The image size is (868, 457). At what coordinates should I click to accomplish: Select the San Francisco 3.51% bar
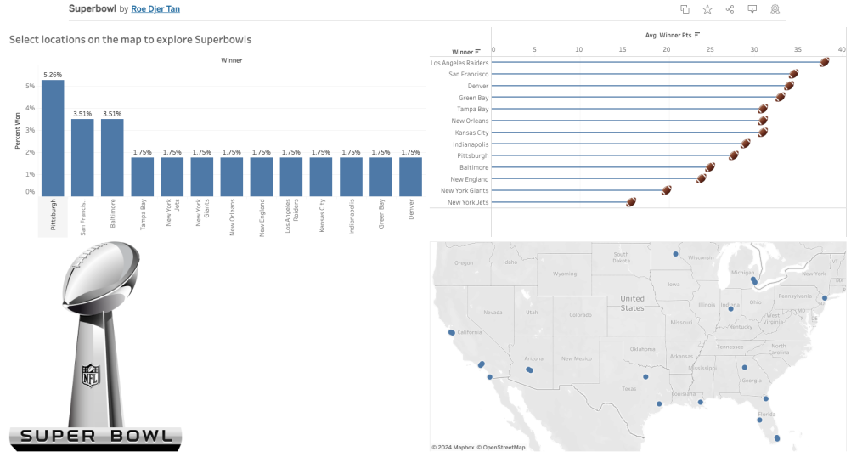point(82,157)
